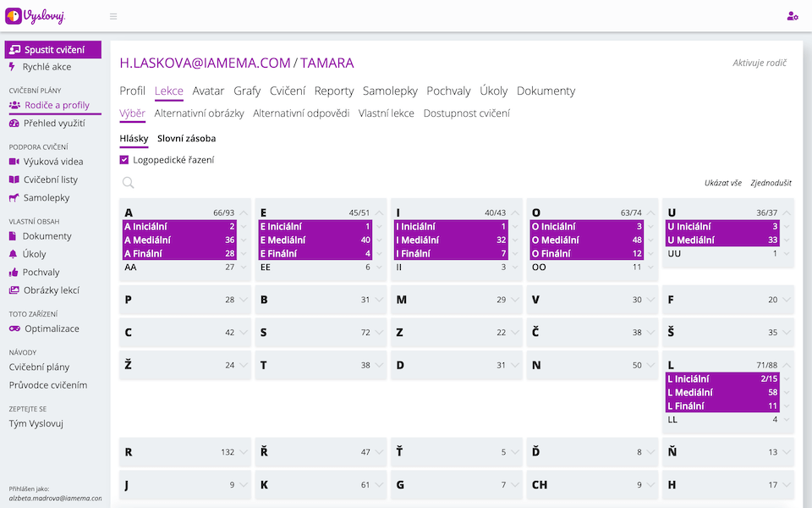Collapse the A vowel group chevron
812x508 pixels.
pos(244,213)
